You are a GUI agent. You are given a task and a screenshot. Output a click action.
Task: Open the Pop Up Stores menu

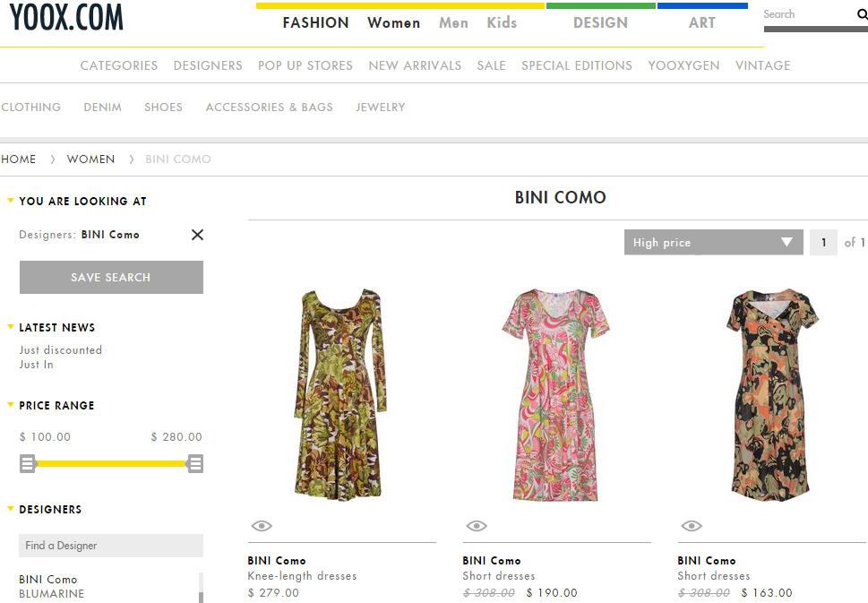(305, 65)
